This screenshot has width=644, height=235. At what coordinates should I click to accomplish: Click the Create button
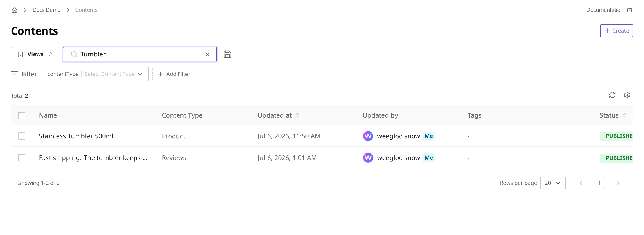tap(616, 31)
